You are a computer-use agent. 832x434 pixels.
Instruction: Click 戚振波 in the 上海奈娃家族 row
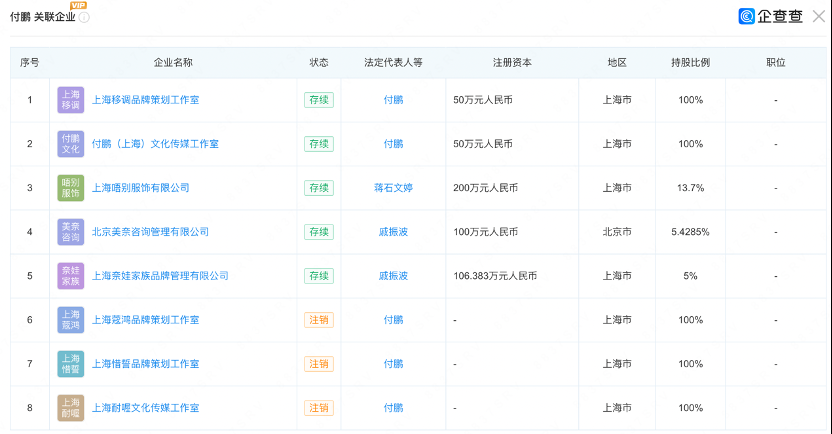(x=393, y=276)
